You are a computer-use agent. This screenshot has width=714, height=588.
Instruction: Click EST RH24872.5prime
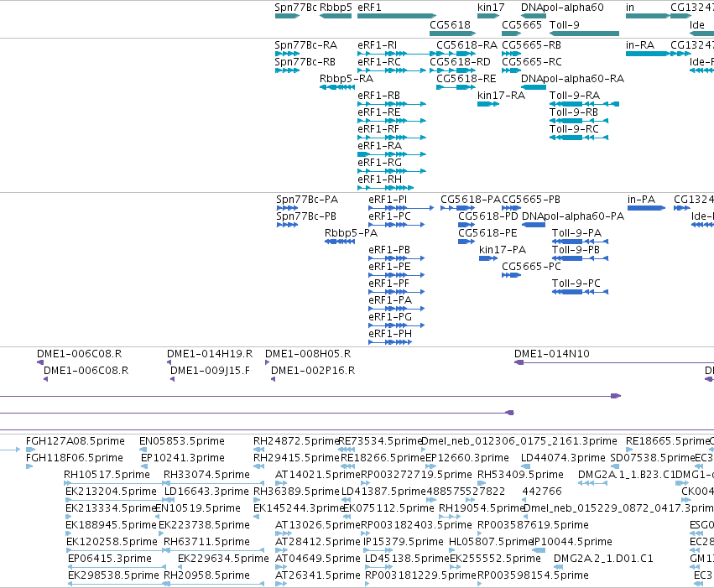pos(296,441)
